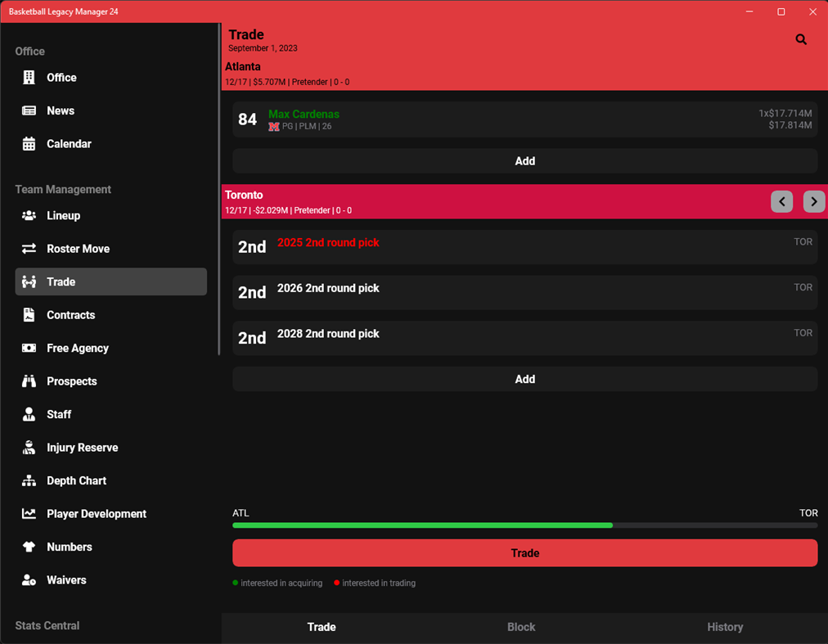Click the ATL-TOR trade balance bar

(525, 525)
